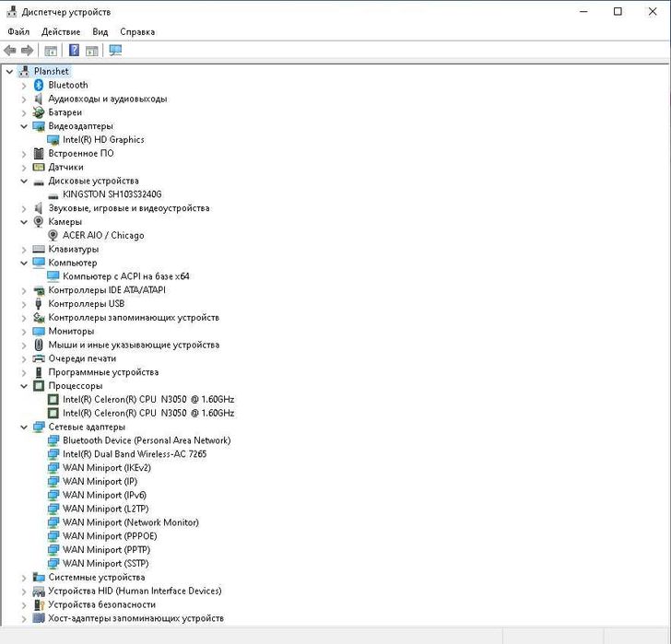This screenshot has width=671, height=644.
Task: Click the Устройства безопасности key icon
Action: (39, 604)
